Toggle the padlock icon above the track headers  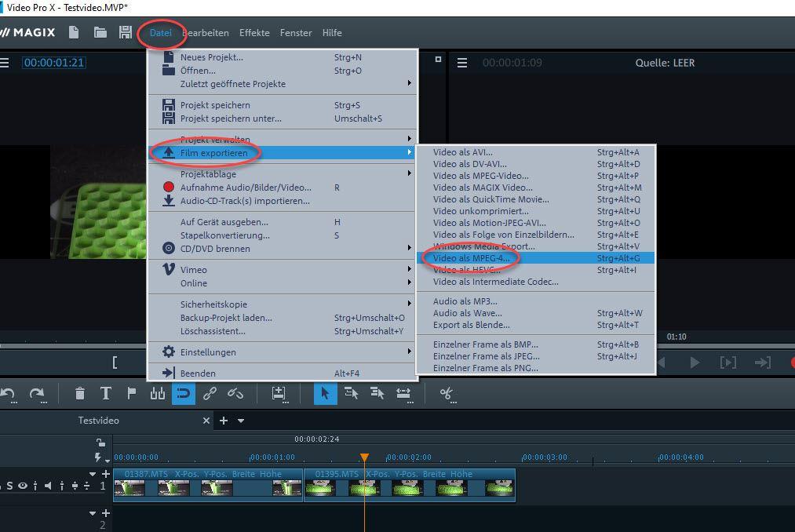pyautogui.click(x=101, y=443)
